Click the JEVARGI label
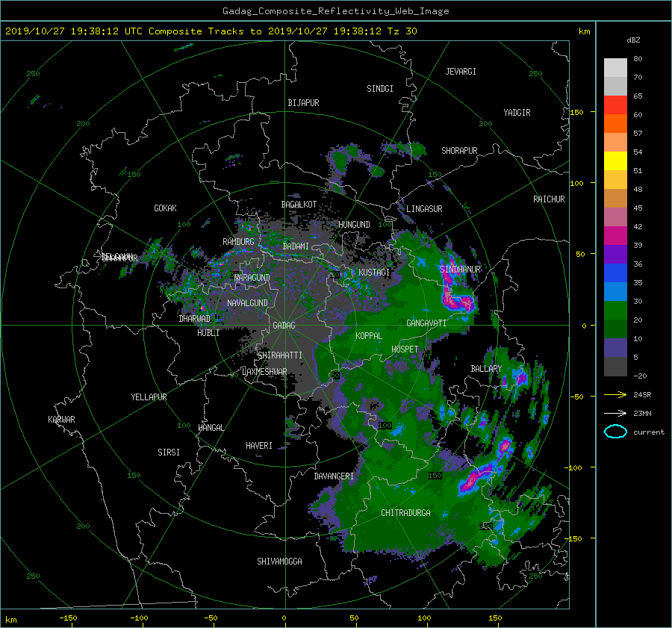 pyautogui.click(x=461, y=72)
